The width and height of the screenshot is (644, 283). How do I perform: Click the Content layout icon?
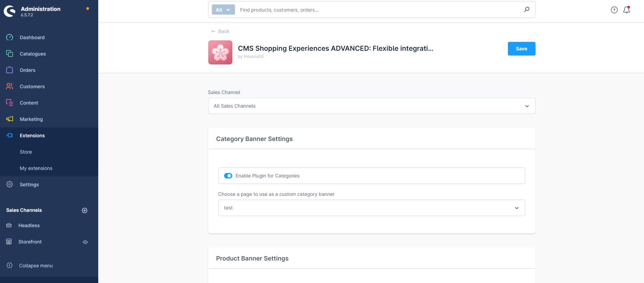click(x=10, y=103)
